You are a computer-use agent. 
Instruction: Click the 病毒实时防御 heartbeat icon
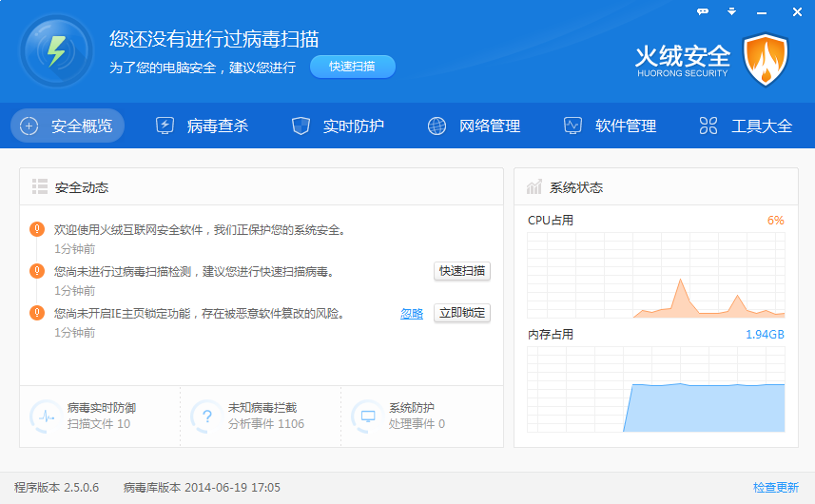tap(45, 416)
